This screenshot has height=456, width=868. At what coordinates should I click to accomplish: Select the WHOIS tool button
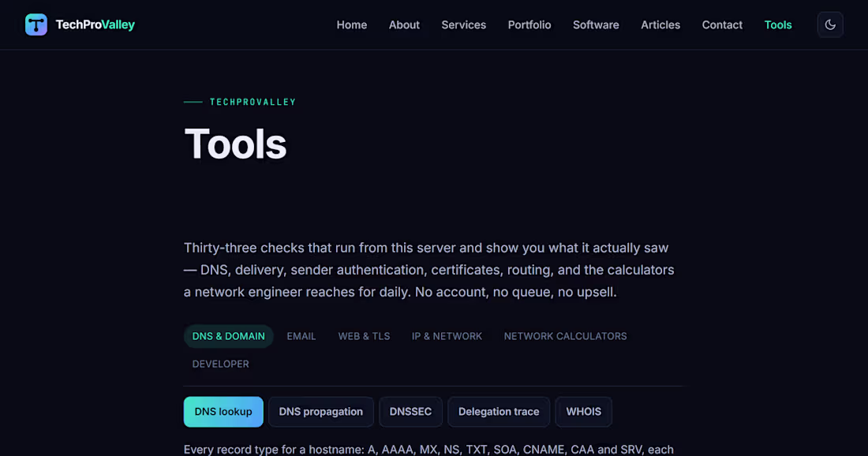[x=583, y=412]
